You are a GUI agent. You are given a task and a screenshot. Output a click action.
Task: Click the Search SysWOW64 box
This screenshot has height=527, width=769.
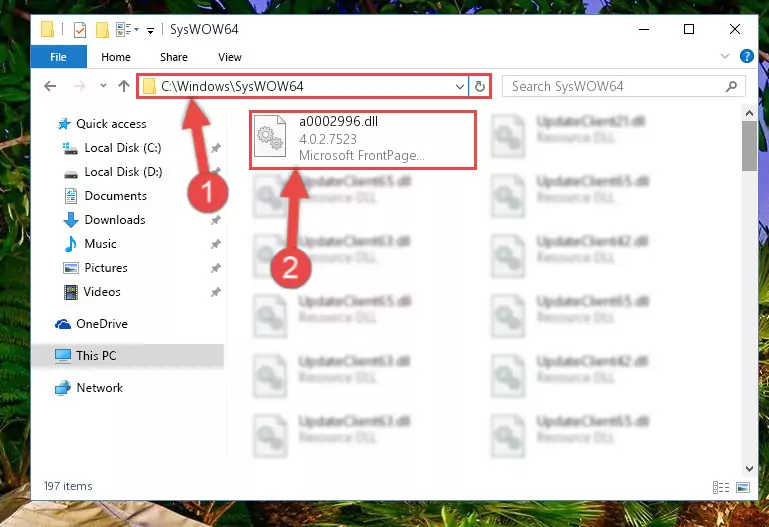(623, 87)
